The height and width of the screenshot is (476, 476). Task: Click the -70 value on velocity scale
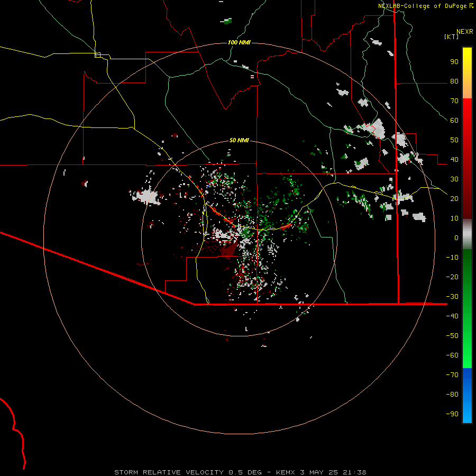tap(452, 375)
